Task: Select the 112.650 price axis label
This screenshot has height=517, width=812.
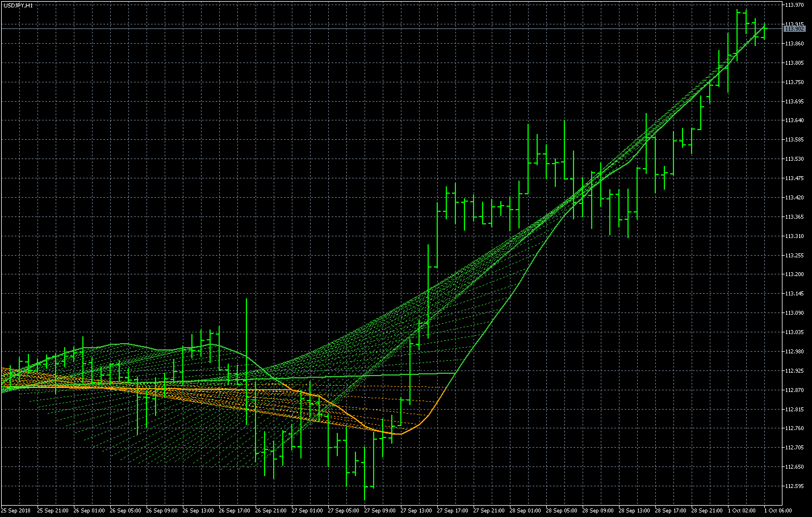Action: tap(795, 467)
